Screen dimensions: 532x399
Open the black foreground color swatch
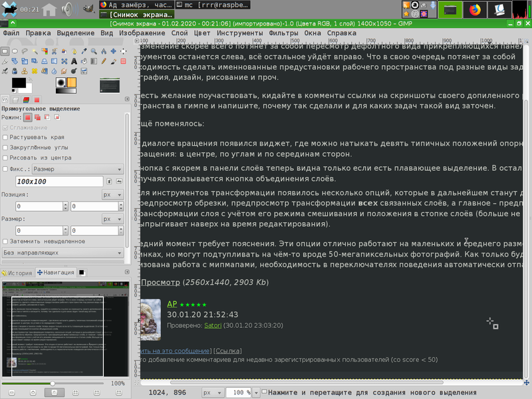[19, 82]
